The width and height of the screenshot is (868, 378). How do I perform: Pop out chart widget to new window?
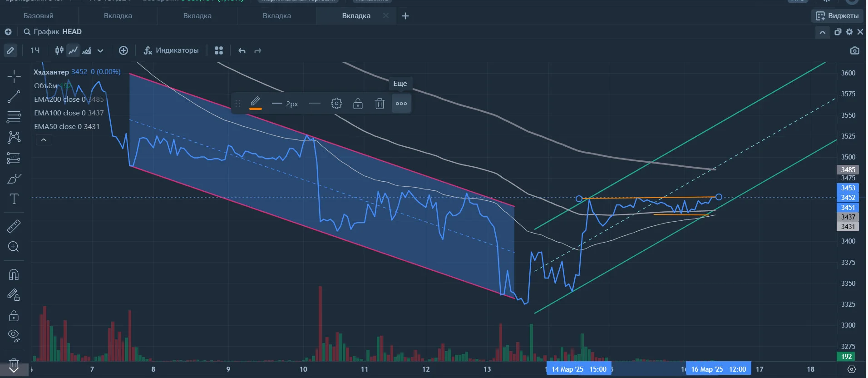pos(838,32)
